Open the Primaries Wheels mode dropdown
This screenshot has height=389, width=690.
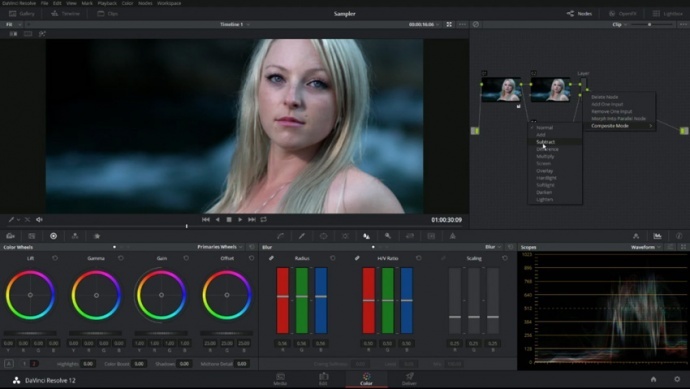tap(220, 247)
